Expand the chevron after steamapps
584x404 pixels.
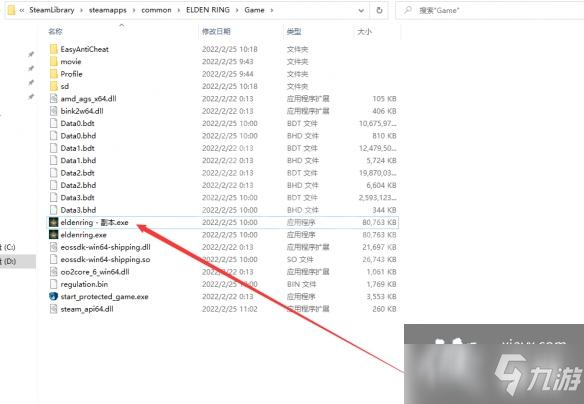pyautogui.click(x=134, y=10)
